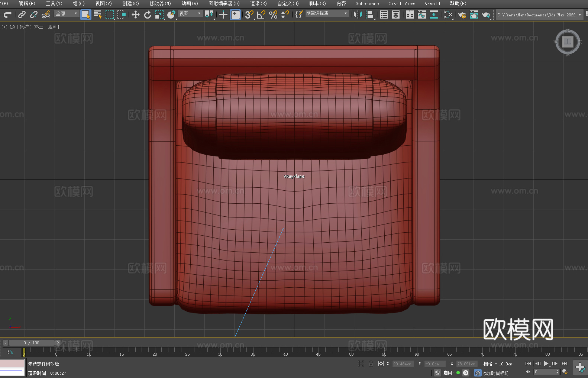Open the Arnold menu
This screenshot has width=588, height=378.
[x=432, y=3]
